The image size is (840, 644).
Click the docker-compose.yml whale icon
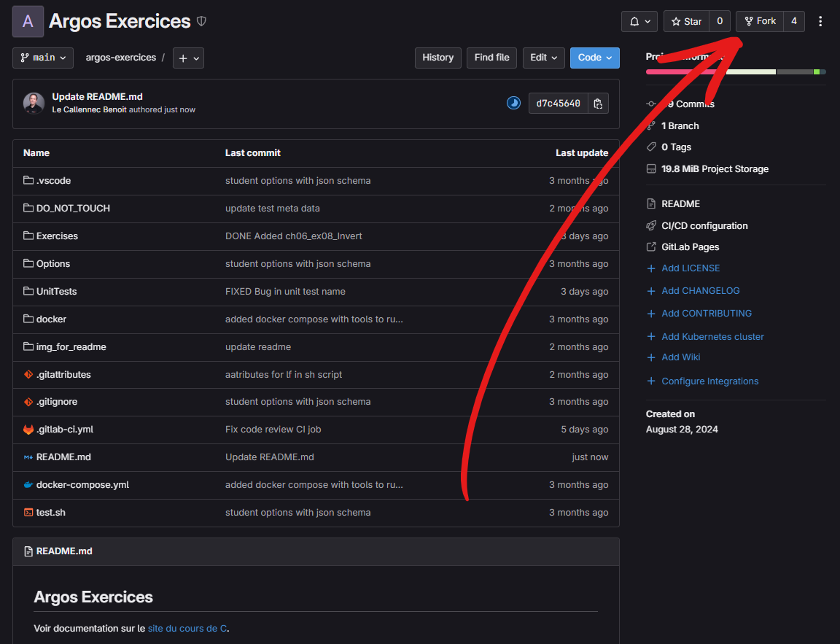click(x=28, y=485)
